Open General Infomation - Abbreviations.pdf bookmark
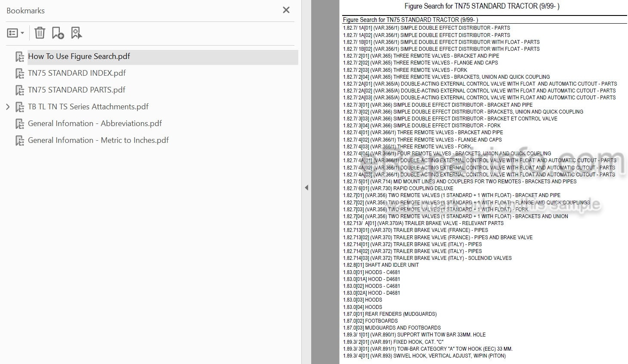Screen dimensions: 628x364 [95, 123]
